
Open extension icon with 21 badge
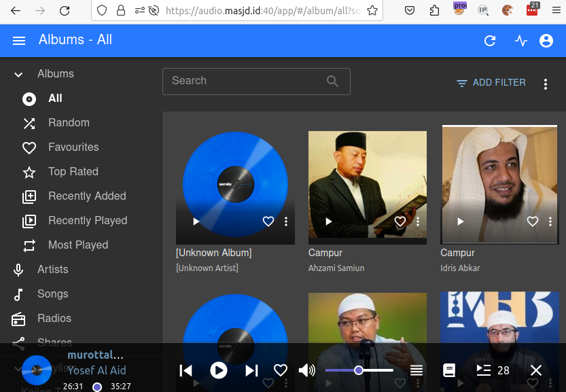532,10
